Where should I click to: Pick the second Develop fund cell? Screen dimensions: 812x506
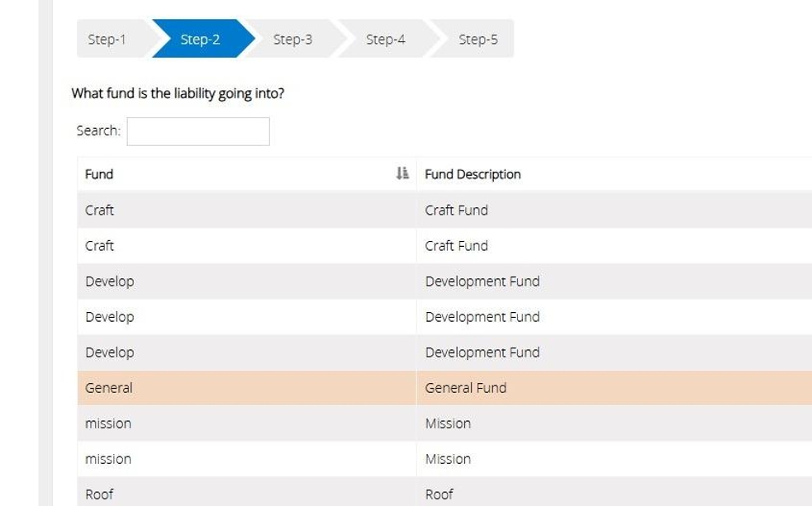[109, 316]
